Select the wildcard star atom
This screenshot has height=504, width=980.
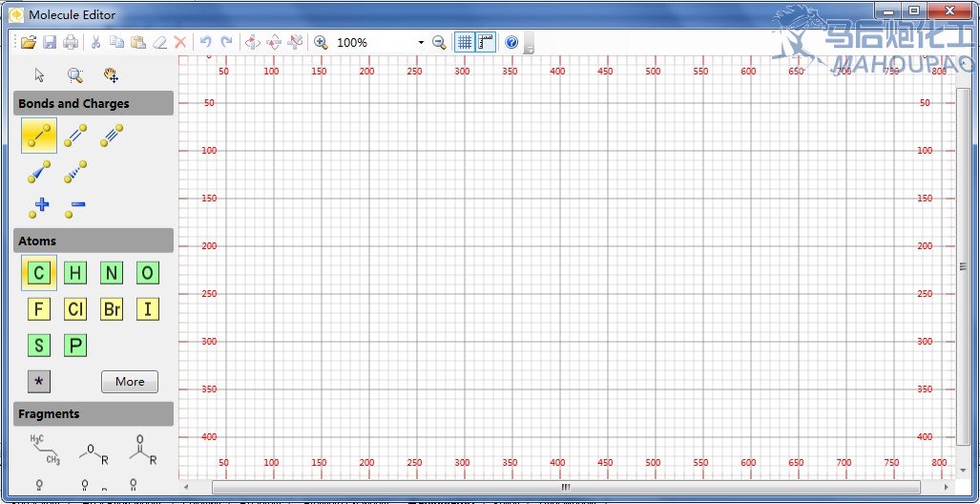pyautogui.click(x=39, y=381)
